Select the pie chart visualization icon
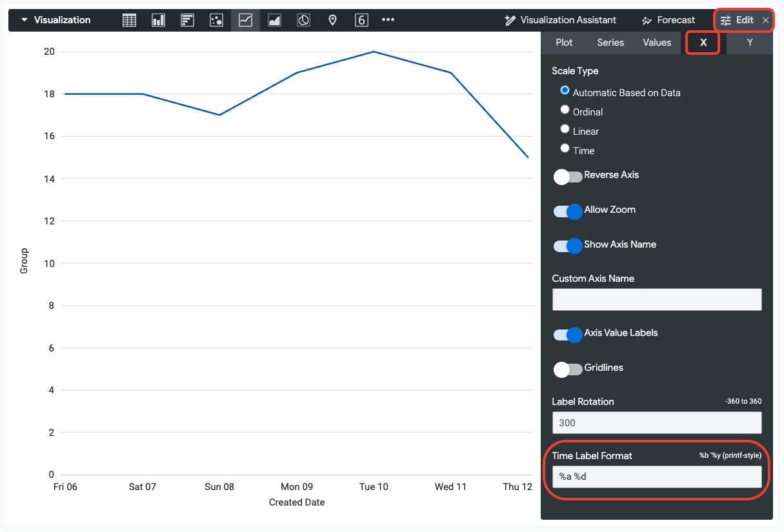The height and width of the screenshot is (532, 784). click(303, 20)
